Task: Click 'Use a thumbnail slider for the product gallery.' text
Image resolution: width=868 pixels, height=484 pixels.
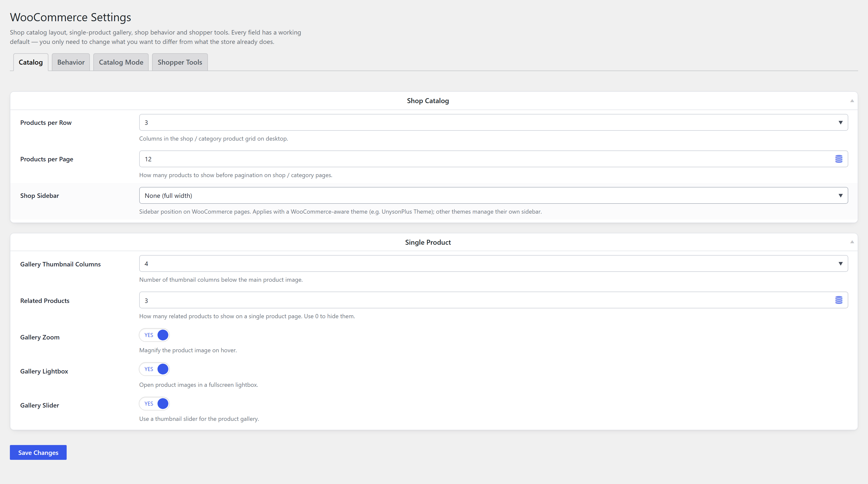Action: 199,419
